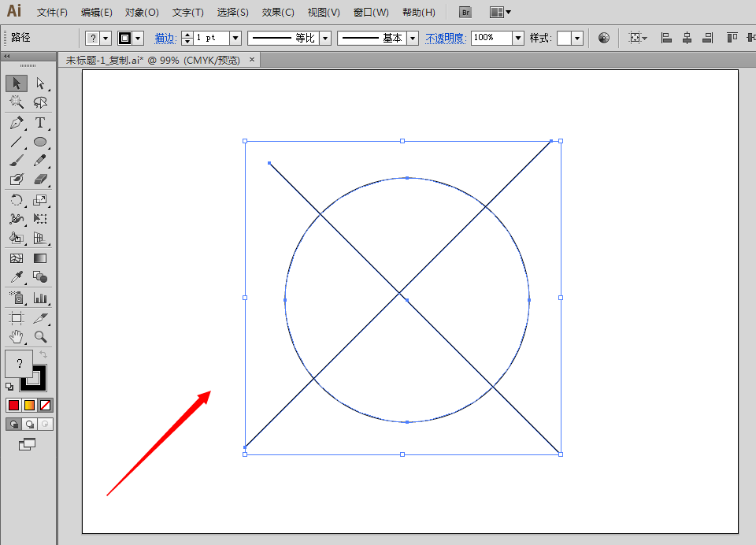Open the 基本 brush definition dropdown

tap(413, 38)
